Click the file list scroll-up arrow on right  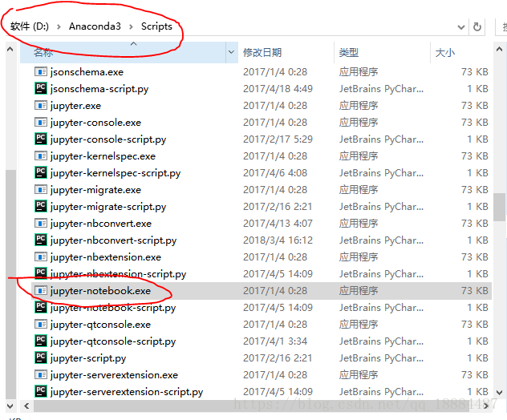point(499,50)
